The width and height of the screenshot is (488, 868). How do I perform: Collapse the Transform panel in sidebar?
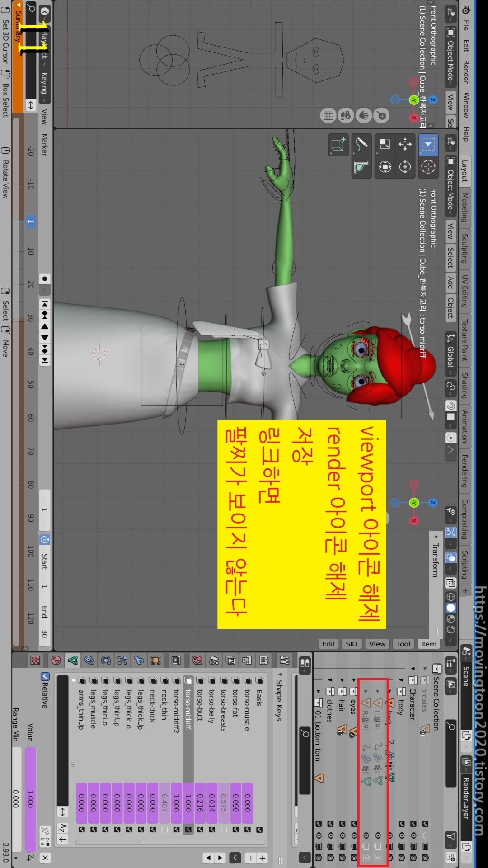coord(436,537)
